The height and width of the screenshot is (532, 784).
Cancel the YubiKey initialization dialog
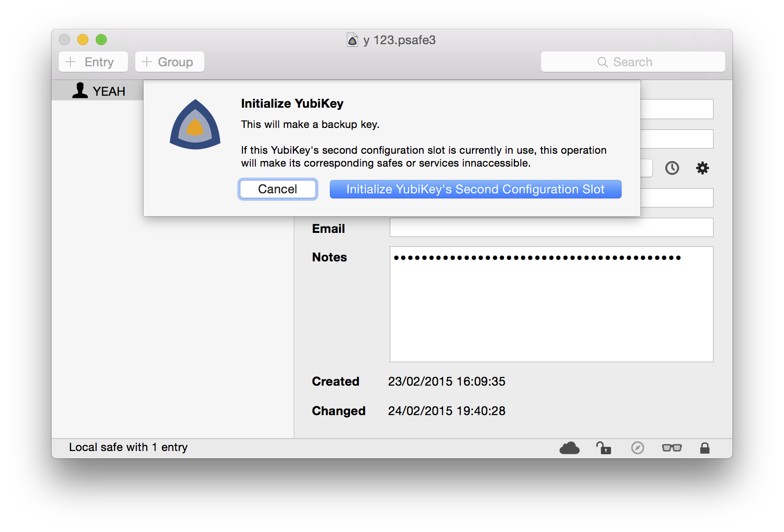[277, 189]
